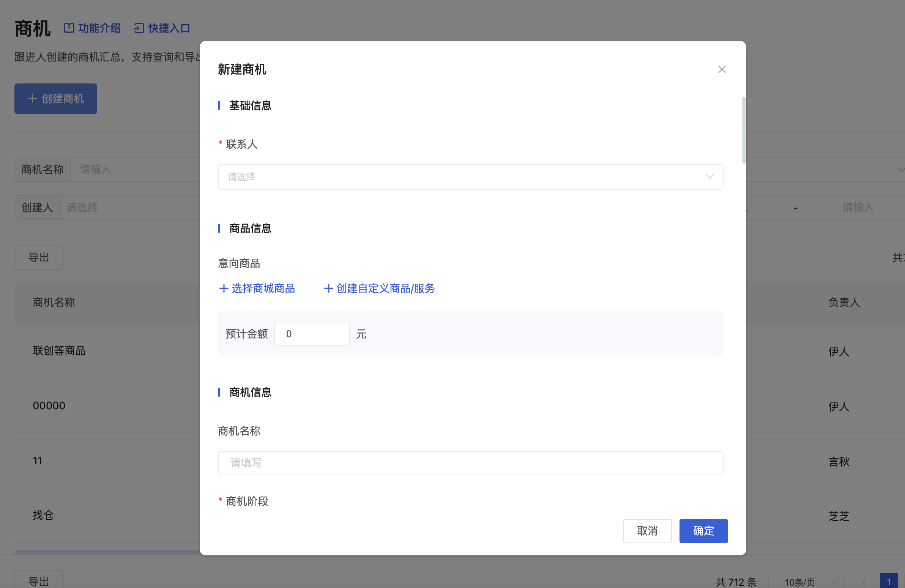Viewport: 905px width, 588px height.
Task: Click plus icon on 创建商机 button
Action: coord(33,99)
